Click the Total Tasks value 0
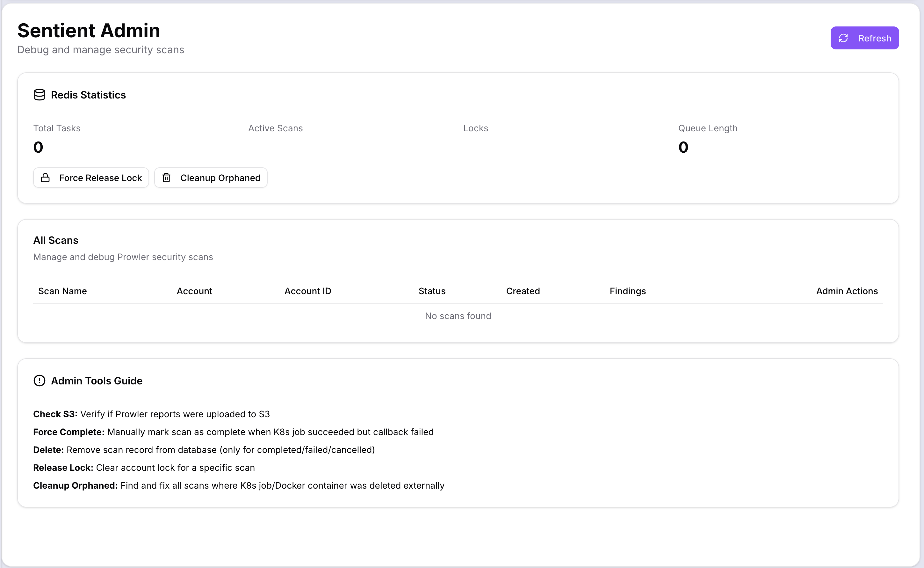Viewport: 924px width, 568px height. (38, 147)
